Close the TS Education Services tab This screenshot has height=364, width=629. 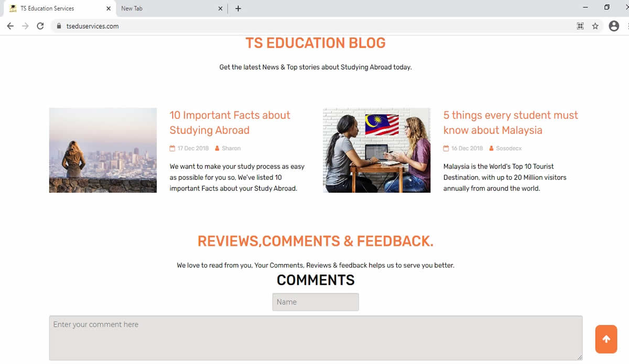click(109, 8)
